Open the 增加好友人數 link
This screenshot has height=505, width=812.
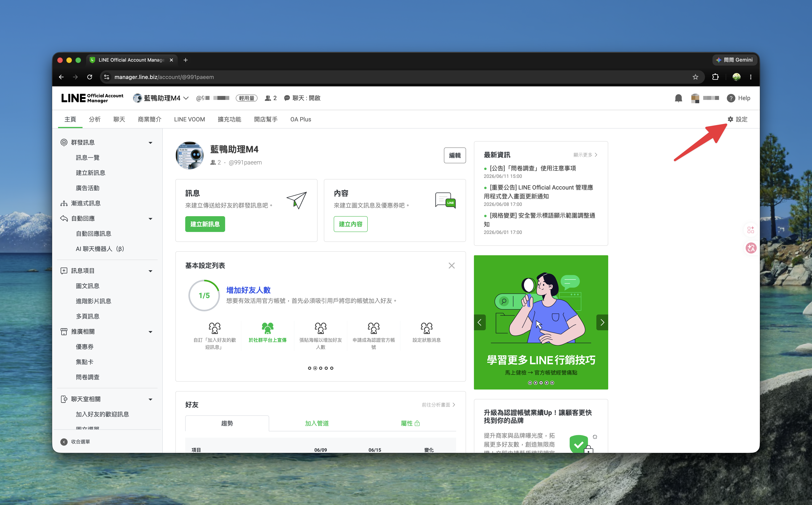pos(248,290)
